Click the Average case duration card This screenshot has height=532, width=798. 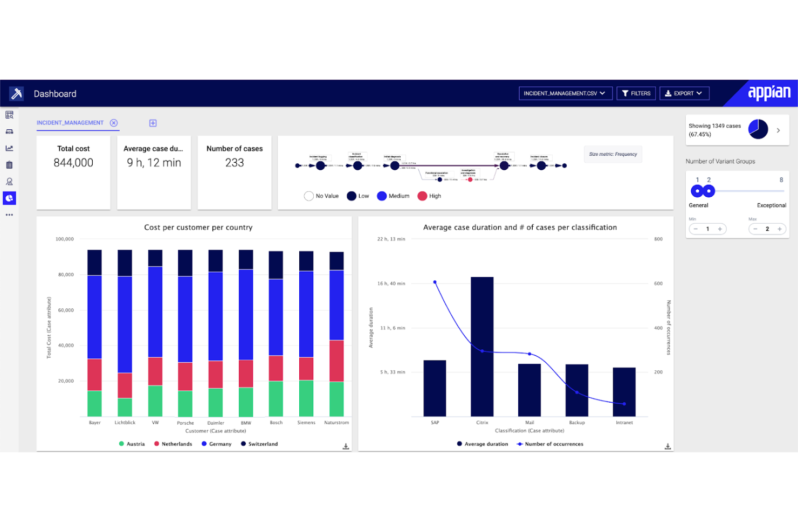tap(154, 172)
